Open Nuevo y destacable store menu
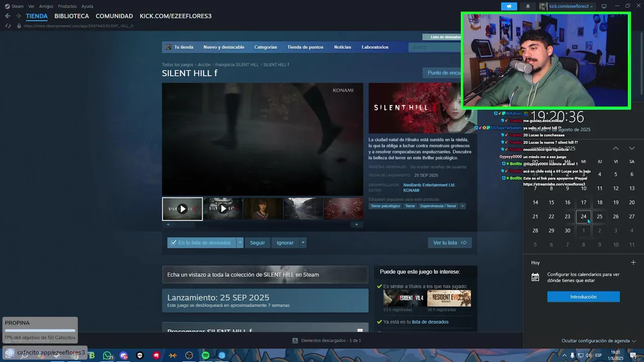This screenshot has height=362, width=644. tap(224, 47)
